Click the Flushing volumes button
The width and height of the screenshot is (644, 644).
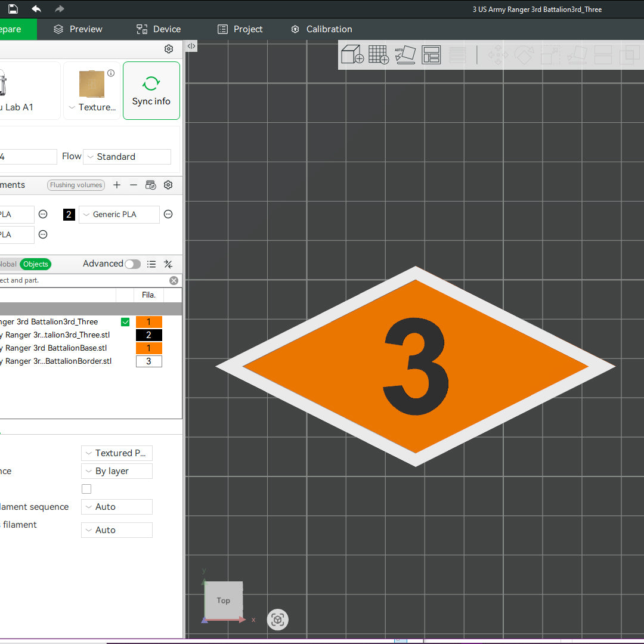tap(76, 185)
